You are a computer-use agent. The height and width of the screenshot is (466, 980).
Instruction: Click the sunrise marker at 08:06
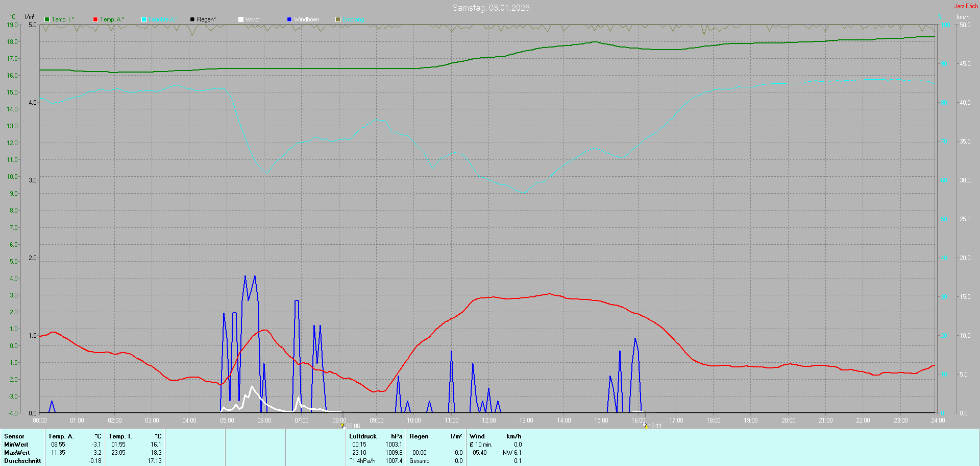342,426
